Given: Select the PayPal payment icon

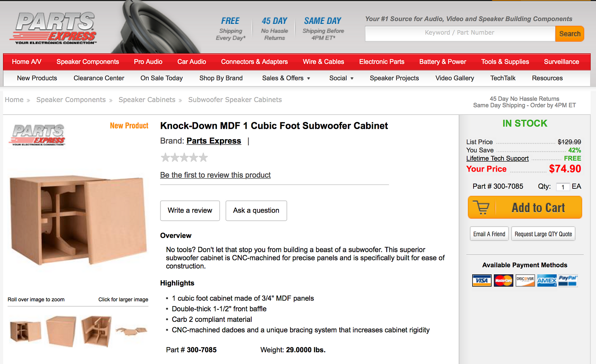Looking at the screenshot, I should point(568,280).
